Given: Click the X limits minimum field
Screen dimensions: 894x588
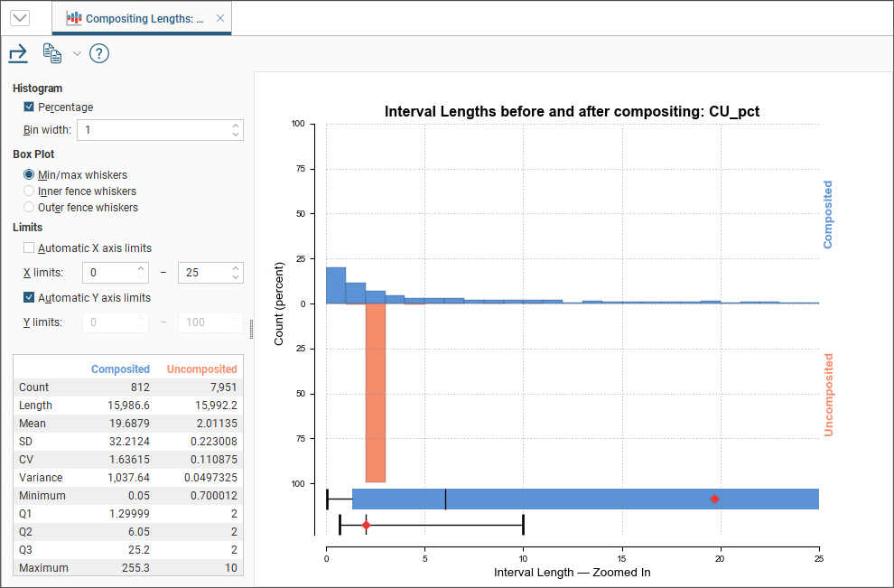Looking at the screenshot, I should click(x=108, y=273).
